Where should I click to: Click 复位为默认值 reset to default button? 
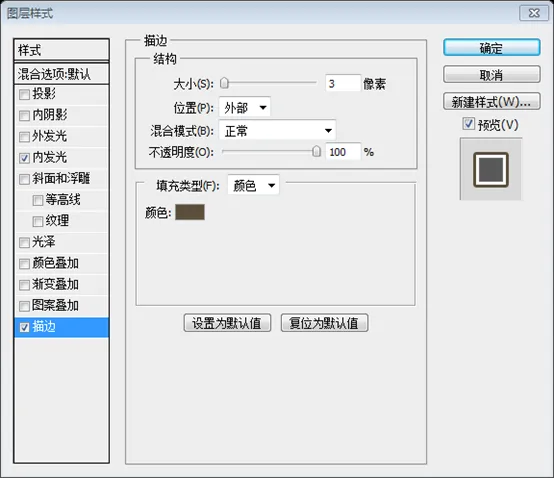pyautogui.click(x=324, y=323)
